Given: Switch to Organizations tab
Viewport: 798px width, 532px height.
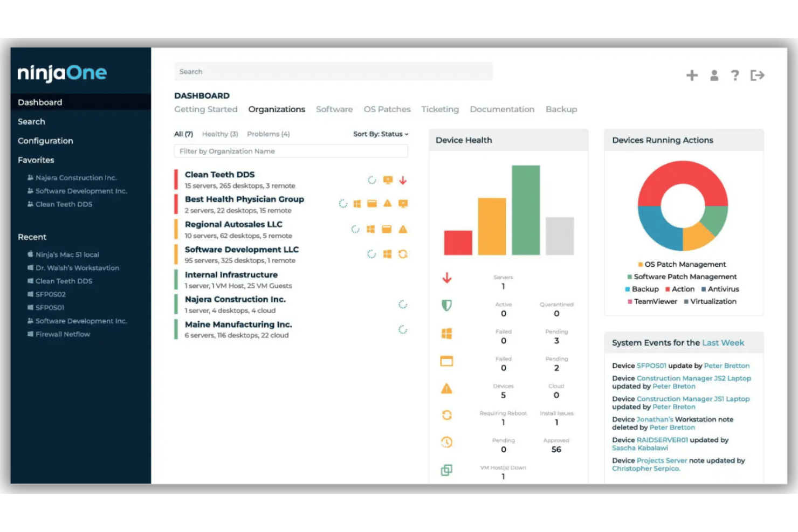Looking at the screenshot, I should (x=277, y=109).
